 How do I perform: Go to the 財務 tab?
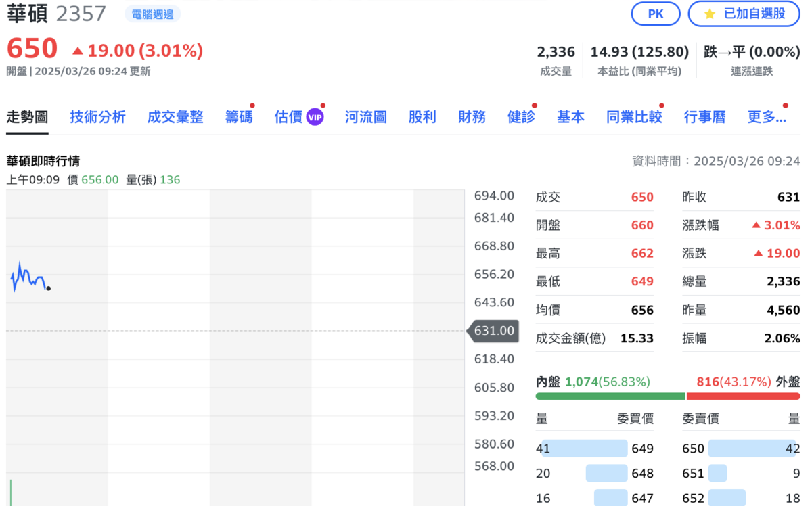pos(472,117)
